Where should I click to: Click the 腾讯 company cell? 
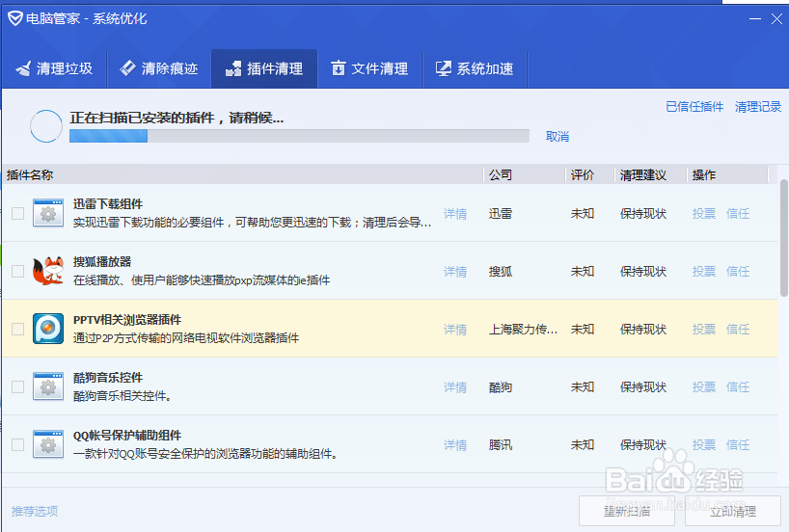[x=501, y=445]
